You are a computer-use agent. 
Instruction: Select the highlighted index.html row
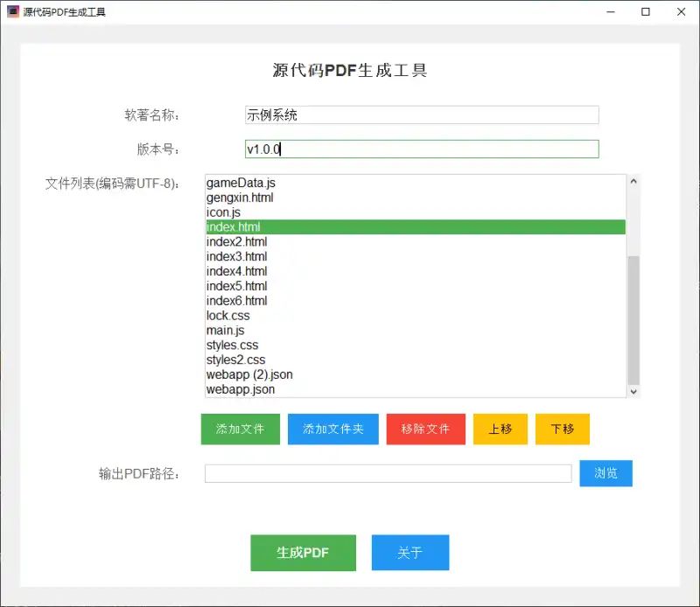click(416, 227)
